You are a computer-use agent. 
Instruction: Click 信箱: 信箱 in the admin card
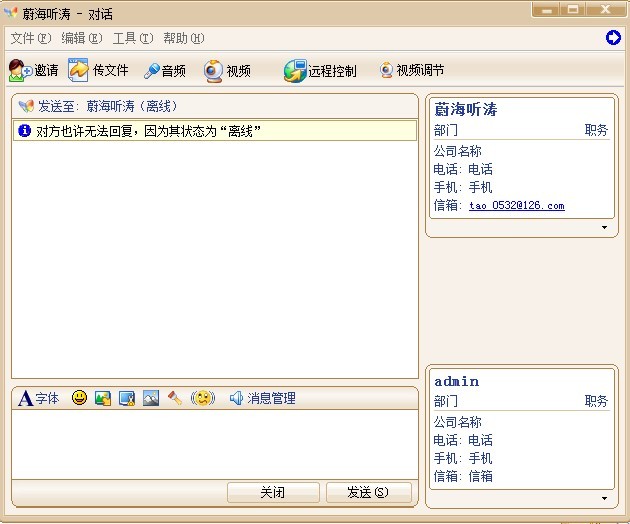tap(463, 477)
